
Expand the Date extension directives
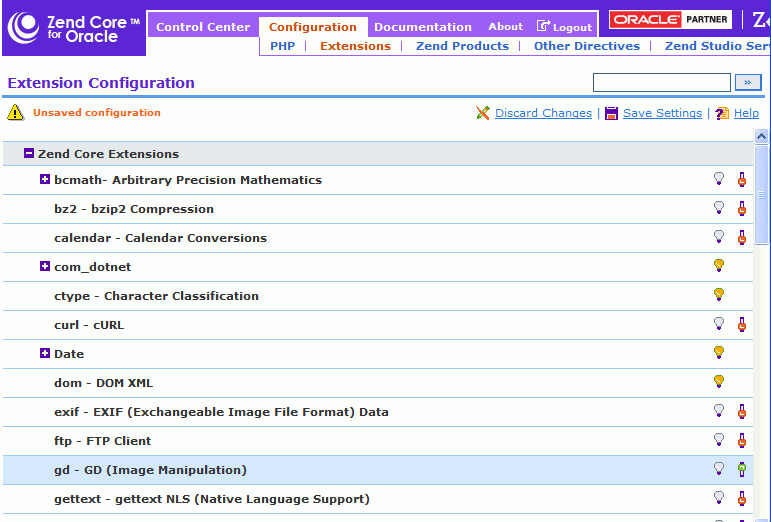[45, 353]
